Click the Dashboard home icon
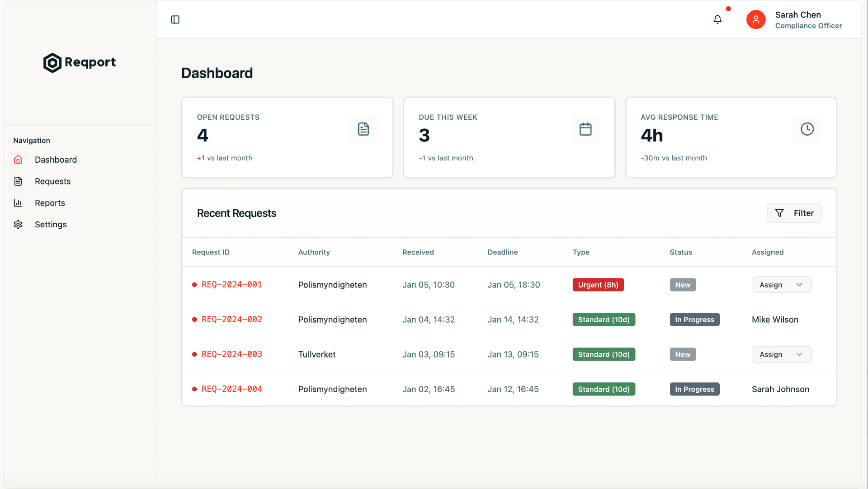 pyautogui.click(x=18, y=160)
